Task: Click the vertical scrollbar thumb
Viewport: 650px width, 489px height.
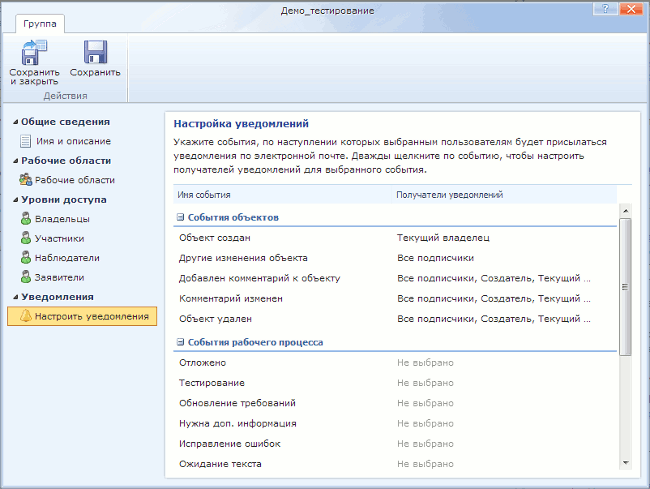Action: (626, 287)
